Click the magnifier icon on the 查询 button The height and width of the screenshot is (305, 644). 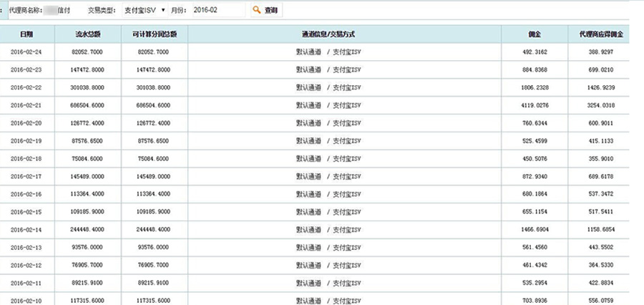(257, 11)
